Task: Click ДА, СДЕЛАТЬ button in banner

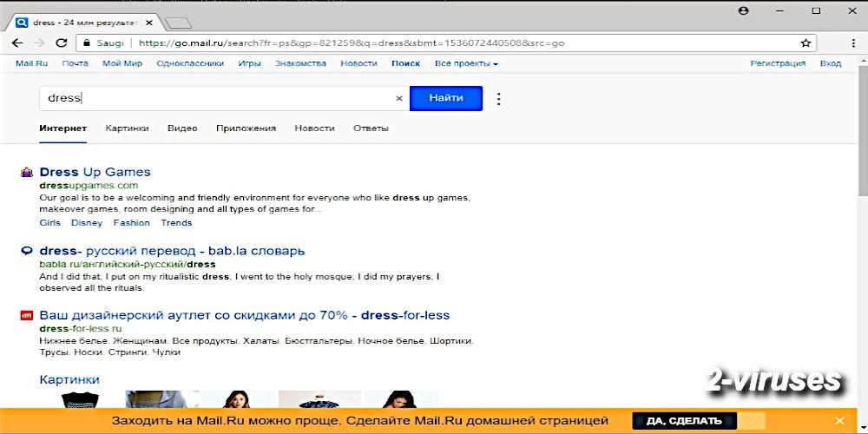Action: [684, 421]
